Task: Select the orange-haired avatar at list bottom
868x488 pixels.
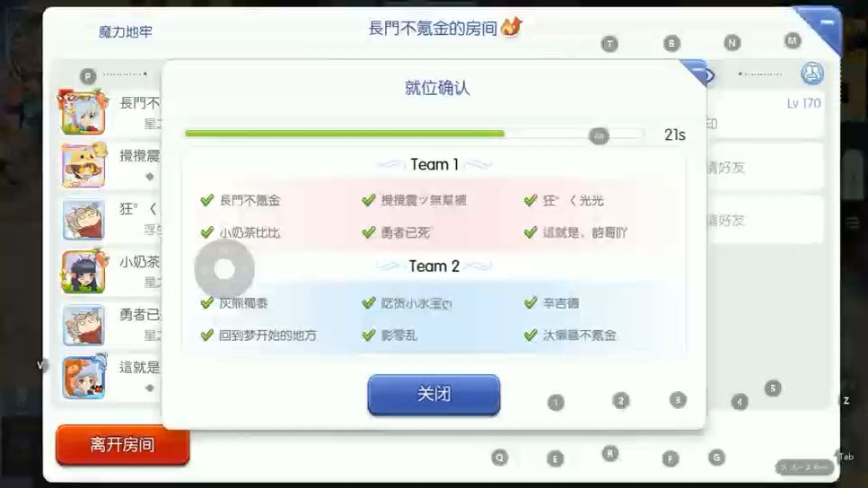Action: 83,378
